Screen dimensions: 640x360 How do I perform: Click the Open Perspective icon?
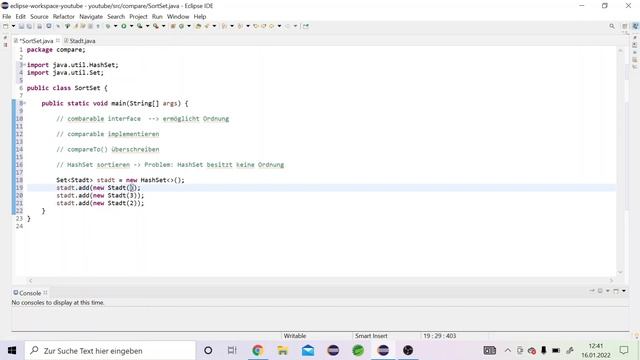coord(624,26)
